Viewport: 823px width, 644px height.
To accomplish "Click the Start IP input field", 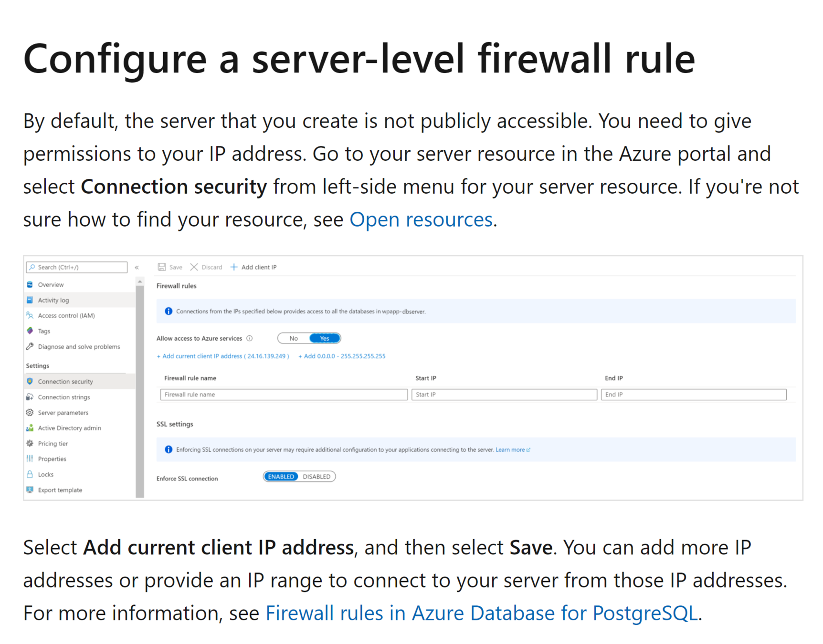I will coord(504,395).
